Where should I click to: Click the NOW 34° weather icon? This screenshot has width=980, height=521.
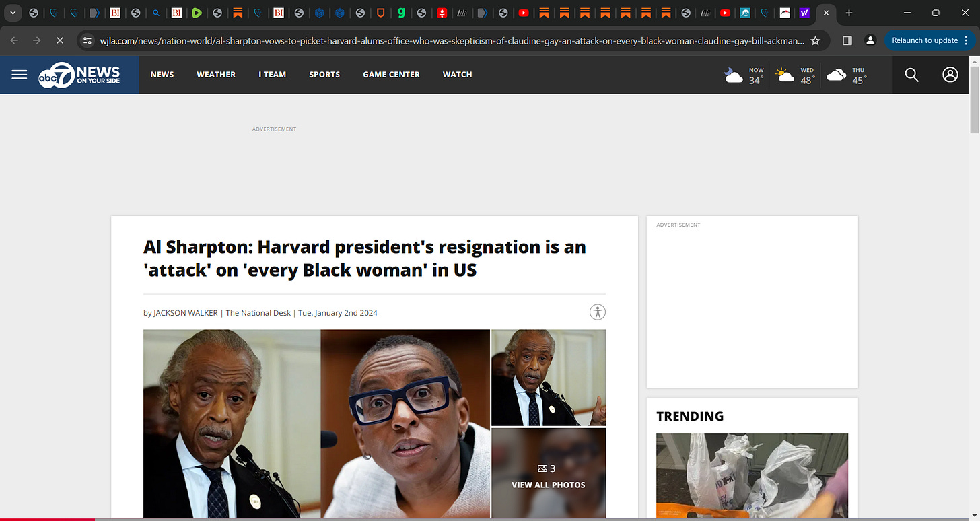click(734, 75)
